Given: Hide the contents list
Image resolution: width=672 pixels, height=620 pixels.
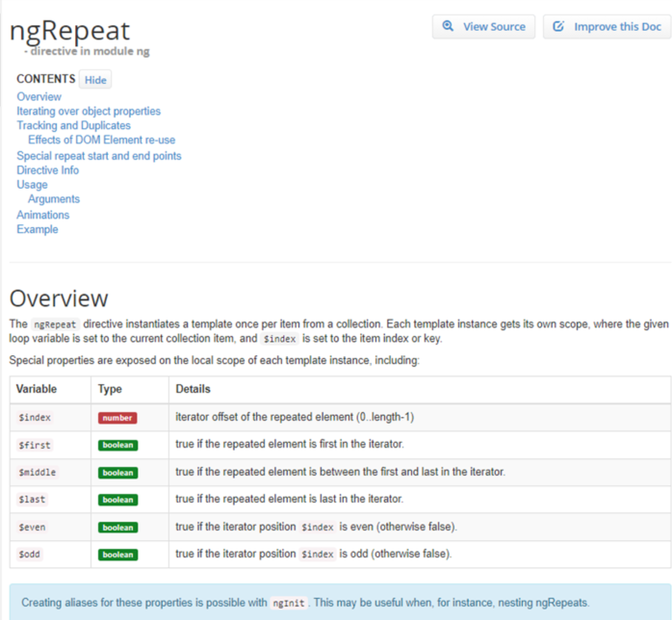Looking at the screenshot, I should point(95,80).
